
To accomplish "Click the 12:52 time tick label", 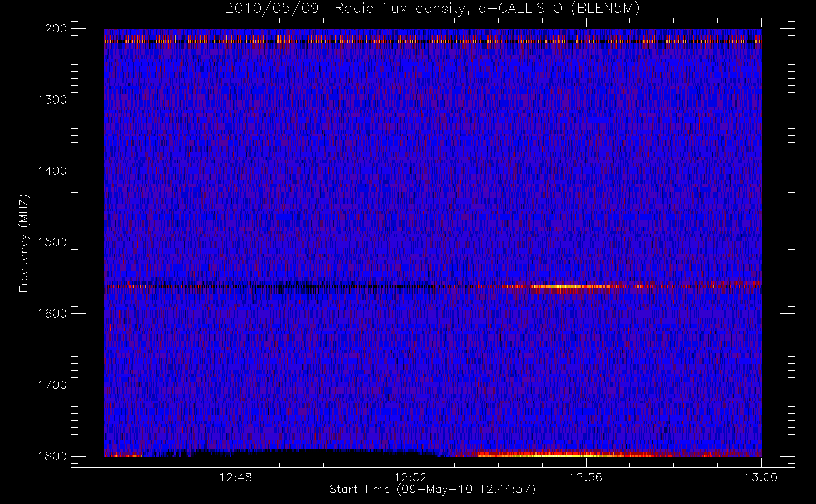I will click(411, 477).
